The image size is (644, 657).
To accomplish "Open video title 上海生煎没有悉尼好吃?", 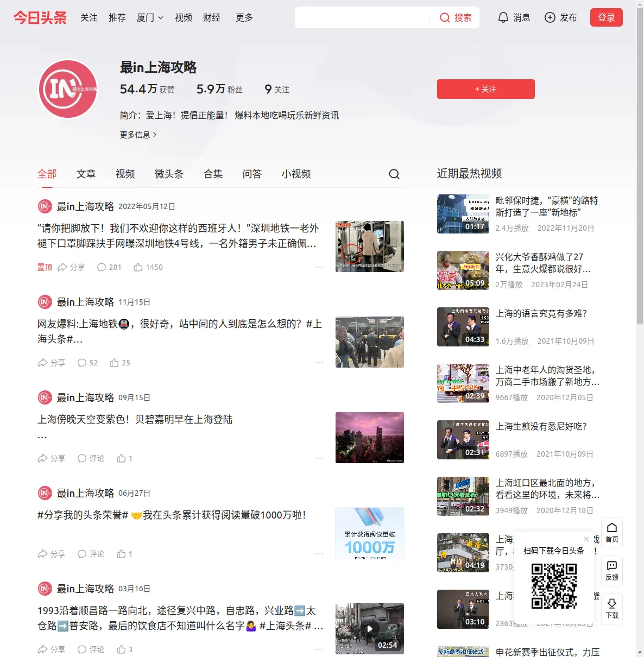I will pos(541,427).
